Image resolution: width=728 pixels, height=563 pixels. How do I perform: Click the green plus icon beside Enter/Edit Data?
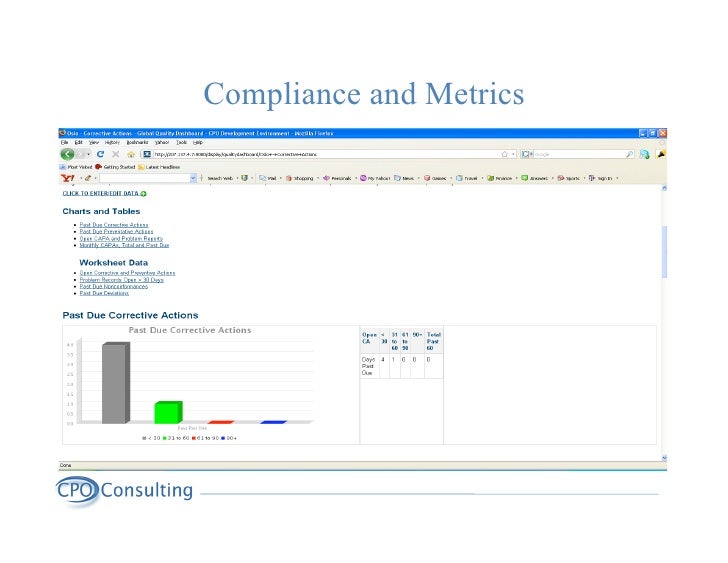[x=143, y=194]
